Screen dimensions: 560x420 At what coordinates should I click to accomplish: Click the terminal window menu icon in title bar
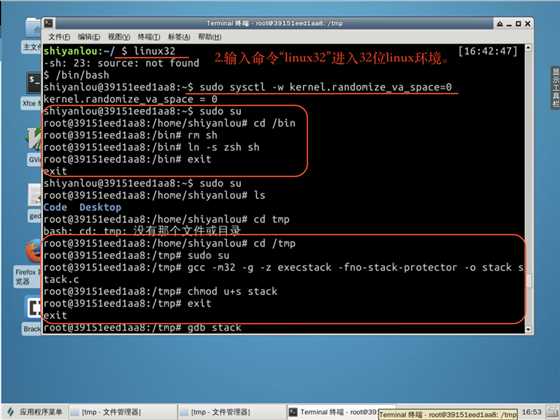pyautogui.click(x=49, y=23)
